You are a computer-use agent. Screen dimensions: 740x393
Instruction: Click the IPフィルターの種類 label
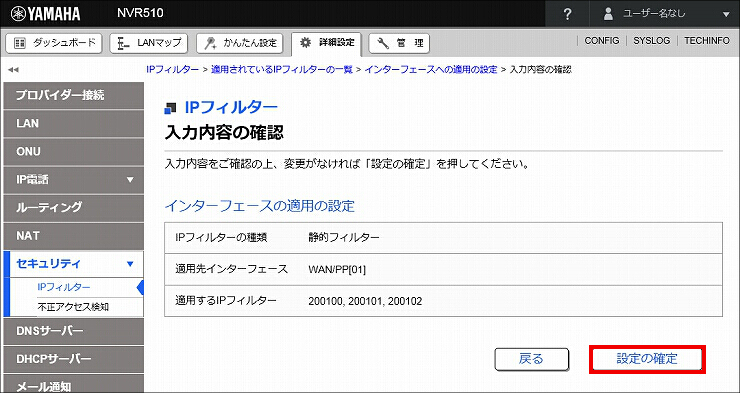(x=221, y=238)
